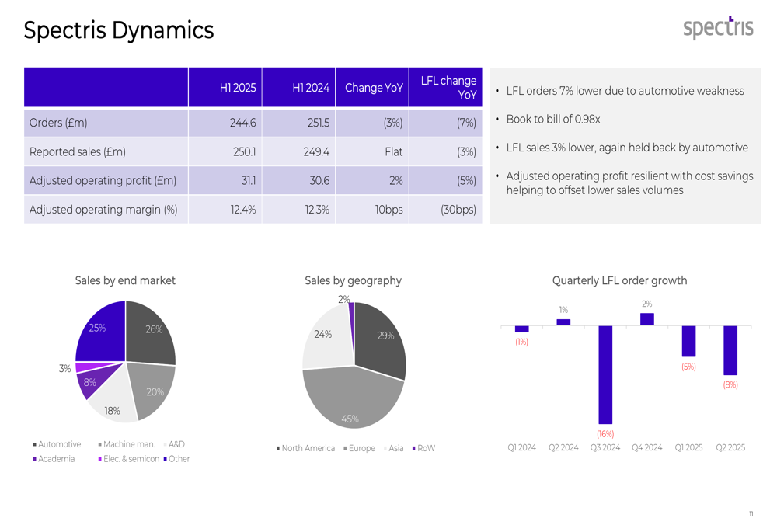This screenshot has height=532, width=777.
Task: Select the 10bps margin change cell
Action: (389, 210)
